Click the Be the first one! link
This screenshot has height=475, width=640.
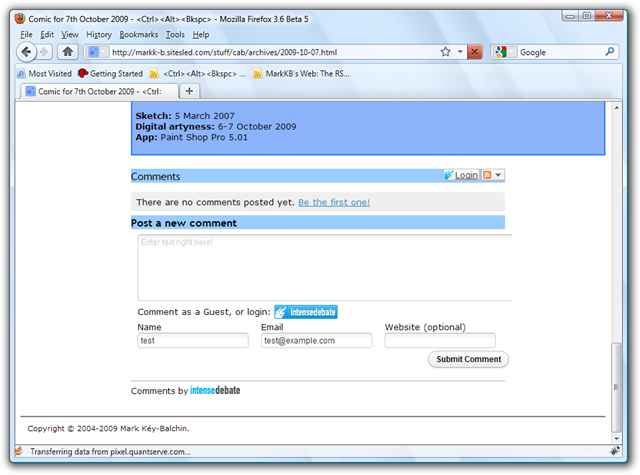[334, 202]
